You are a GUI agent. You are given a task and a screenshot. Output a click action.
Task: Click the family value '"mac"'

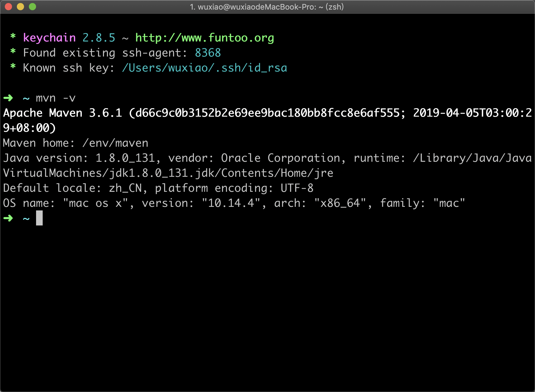pos(449,203)
